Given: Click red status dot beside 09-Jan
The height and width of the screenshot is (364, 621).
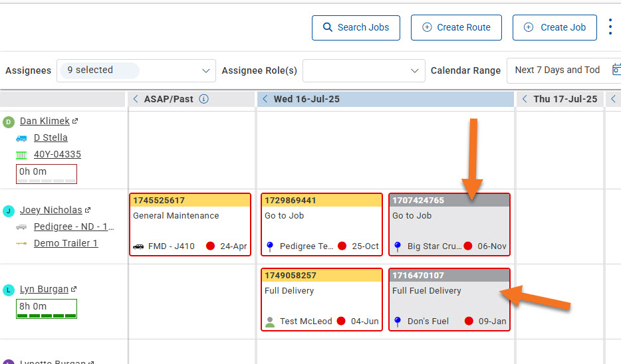Looking at the screenshot, I should point(469,321).
